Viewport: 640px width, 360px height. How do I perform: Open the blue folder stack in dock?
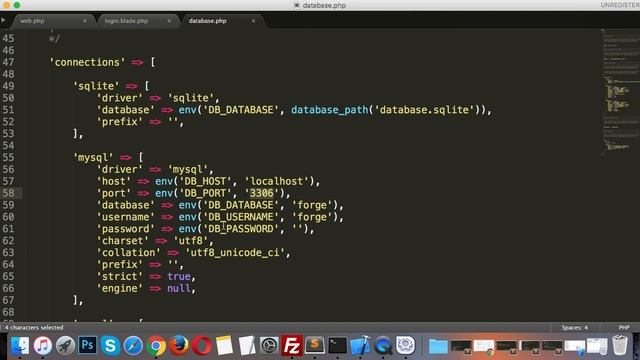pyautogui.click(x=438, y=346)
